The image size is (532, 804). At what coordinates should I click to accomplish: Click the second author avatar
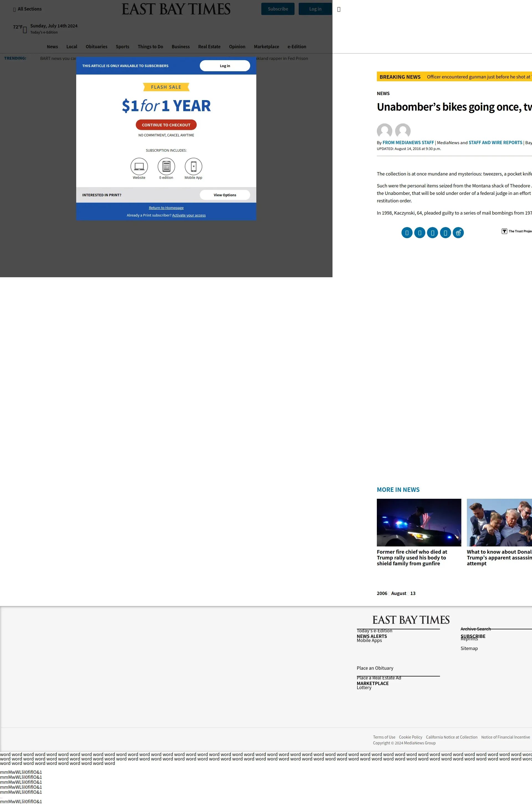click(x=403, y=131)
